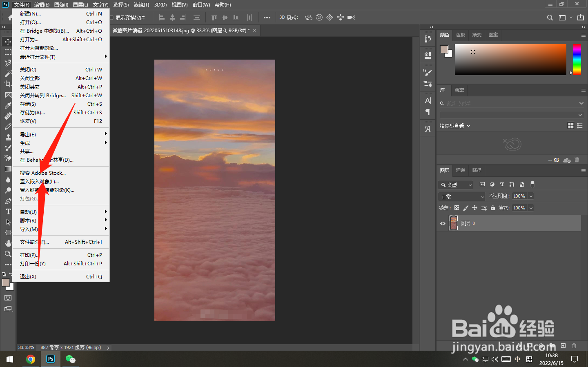Click inside the color picker field
The width and height of the screenshot is (588, 367).
(x=510, y=59)
